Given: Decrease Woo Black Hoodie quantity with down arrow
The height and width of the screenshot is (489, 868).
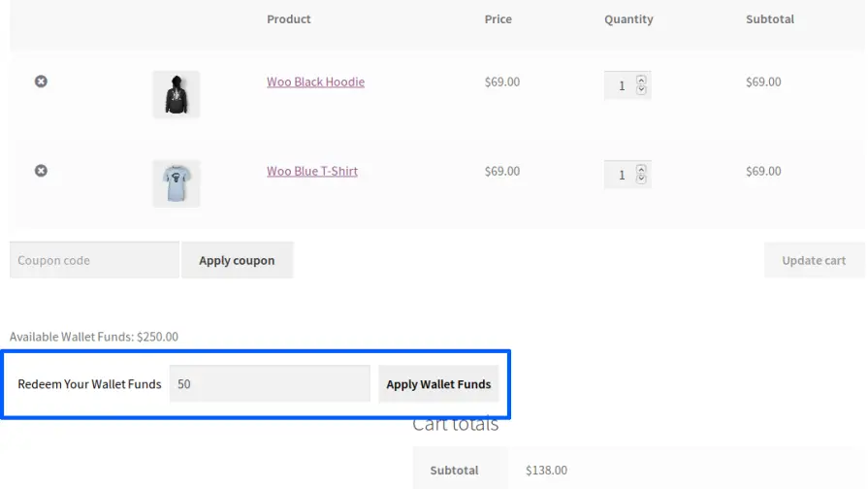Looking at the screenshot, I should click(641, 90).
